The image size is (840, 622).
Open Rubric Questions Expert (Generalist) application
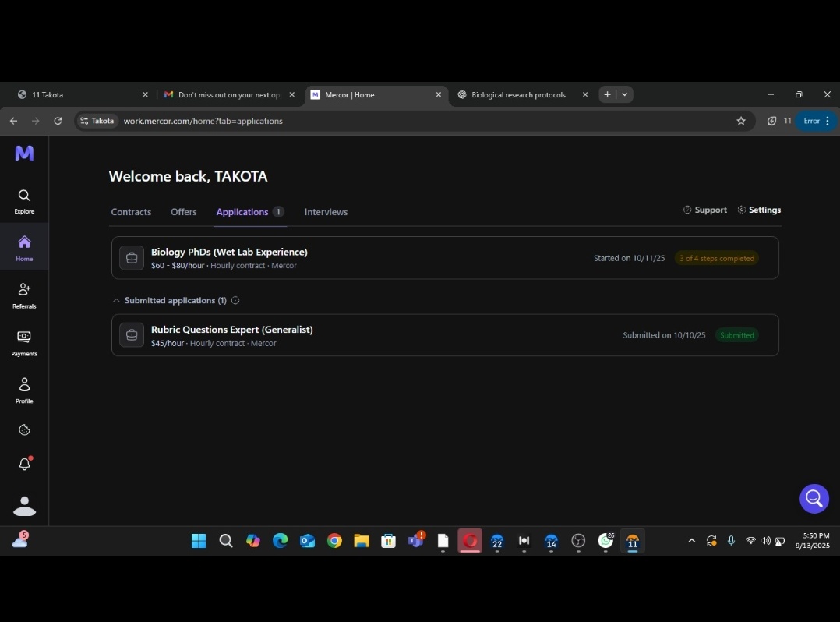445,335
